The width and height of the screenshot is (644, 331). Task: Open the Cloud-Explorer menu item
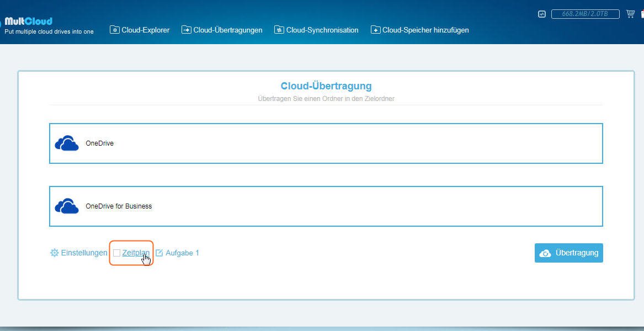pos(140,30)
